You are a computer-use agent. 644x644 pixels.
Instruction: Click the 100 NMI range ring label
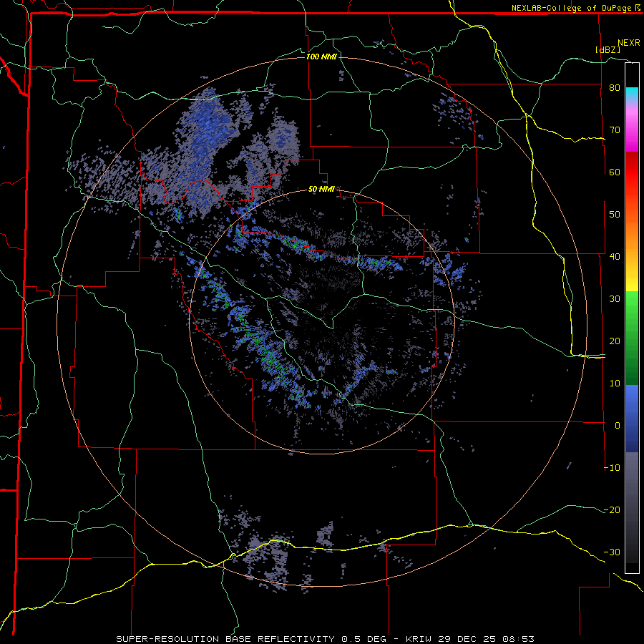321,57
